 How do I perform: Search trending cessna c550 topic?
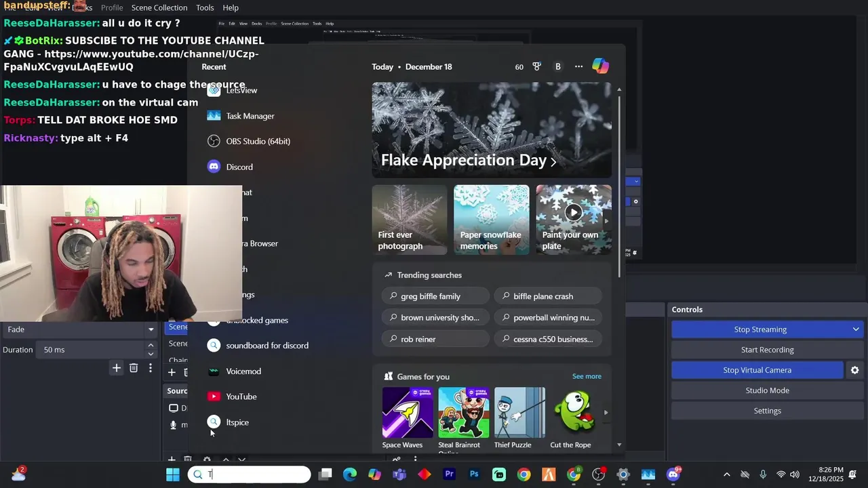tap(548, 339)
